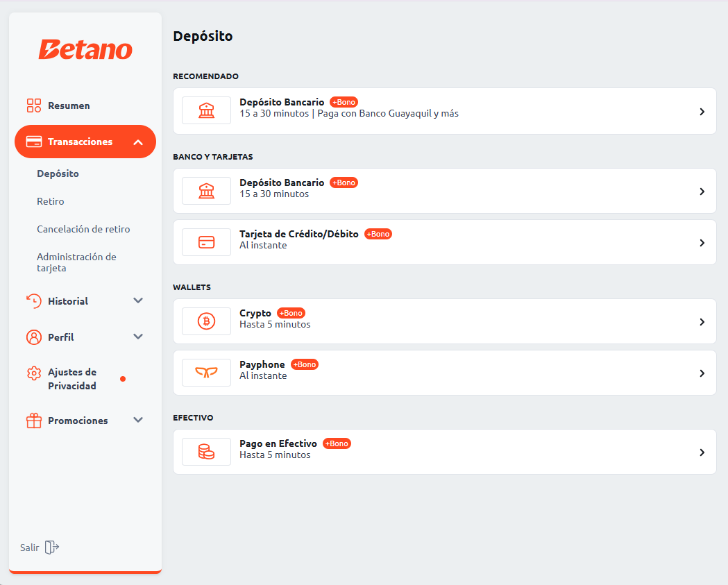Click the Perfil user icon

click(x=34, y=337)
